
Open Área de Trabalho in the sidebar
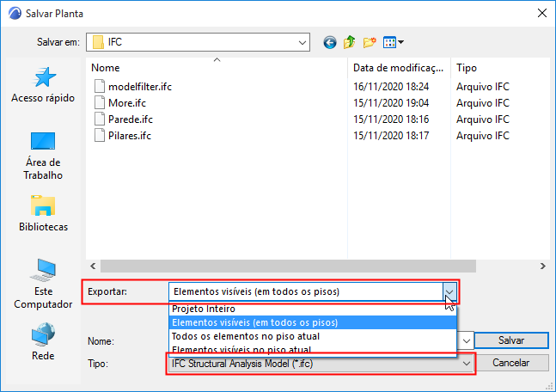[x=43, y=156]
